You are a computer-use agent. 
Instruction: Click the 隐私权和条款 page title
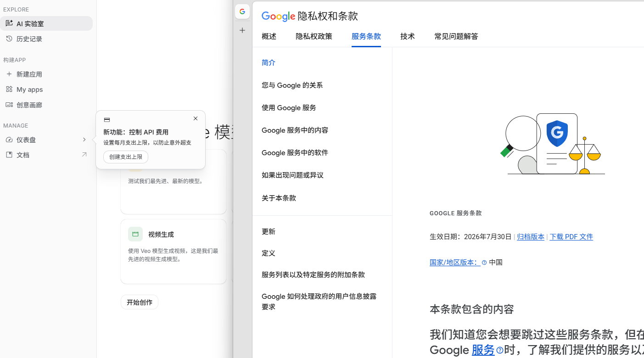[328, 17]
